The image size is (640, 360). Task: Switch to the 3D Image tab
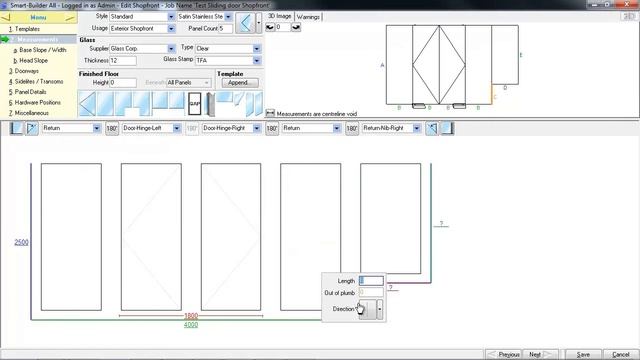point(280,16)
